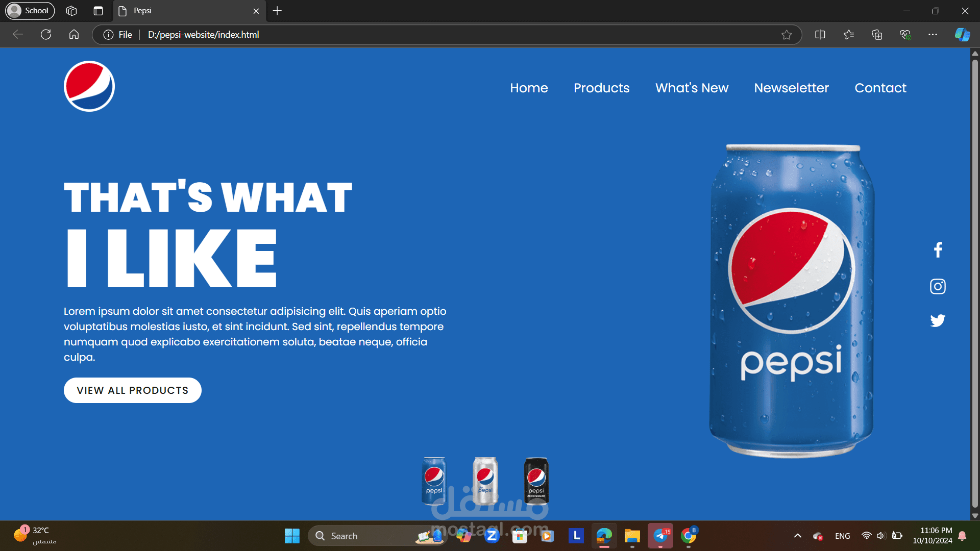Open the tab actions menu icon
The image size is (980, 551).
coord(99,11)
